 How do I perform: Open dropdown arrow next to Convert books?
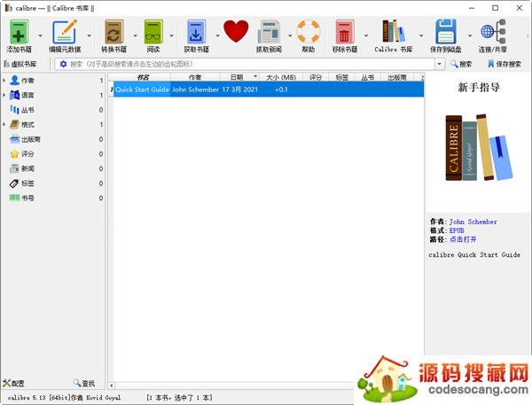coord(135,35)
